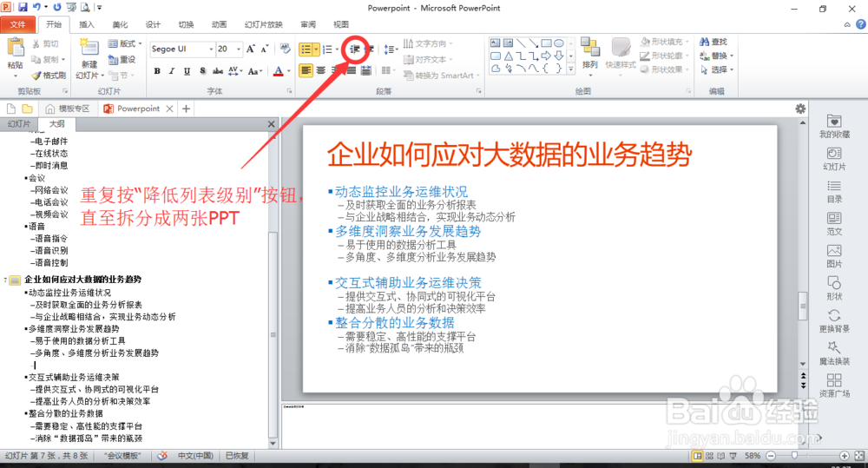
Task: Click the New Slide icon
Action: 89,48
